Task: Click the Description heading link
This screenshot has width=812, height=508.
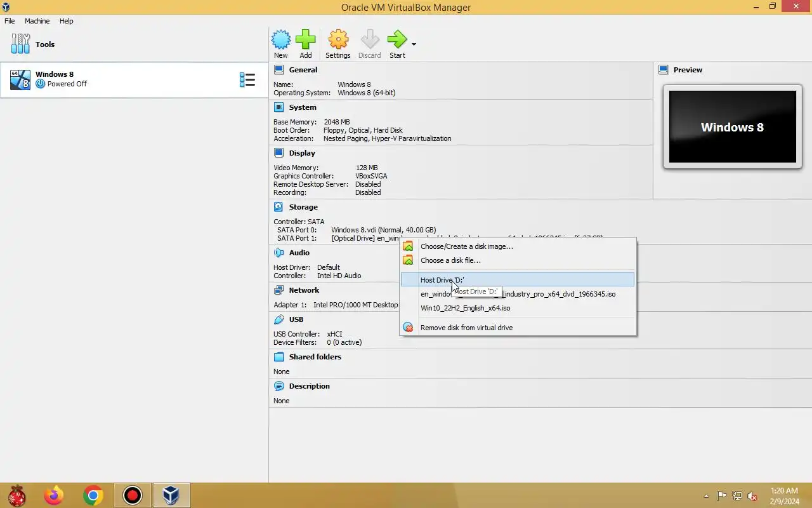Action: coord(310,386)
